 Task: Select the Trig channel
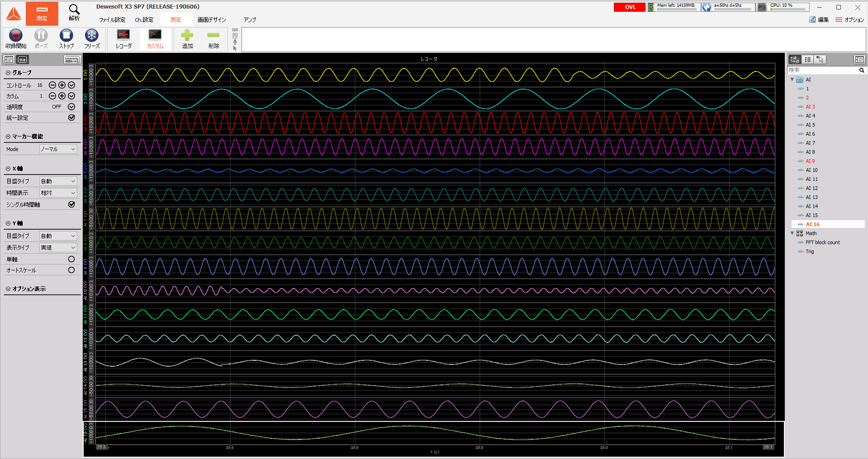[x=809, y=251]
